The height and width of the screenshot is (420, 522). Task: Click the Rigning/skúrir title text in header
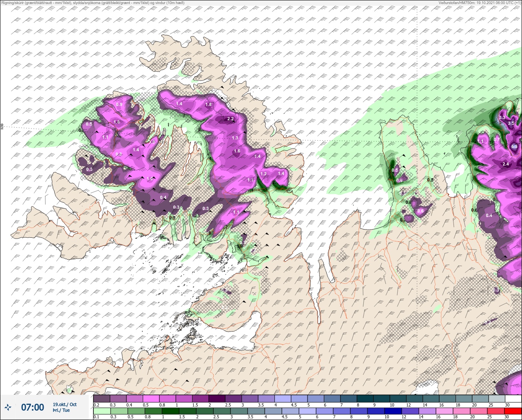coord(92,2)
